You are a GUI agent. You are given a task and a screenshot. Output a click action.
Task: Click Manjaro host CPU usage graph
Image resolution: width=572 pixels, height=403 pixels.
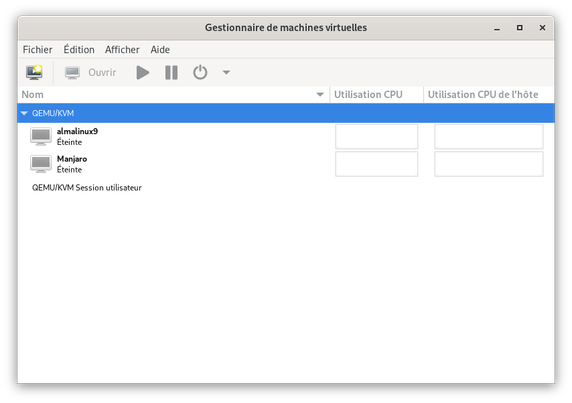click(x=488, y=164)
